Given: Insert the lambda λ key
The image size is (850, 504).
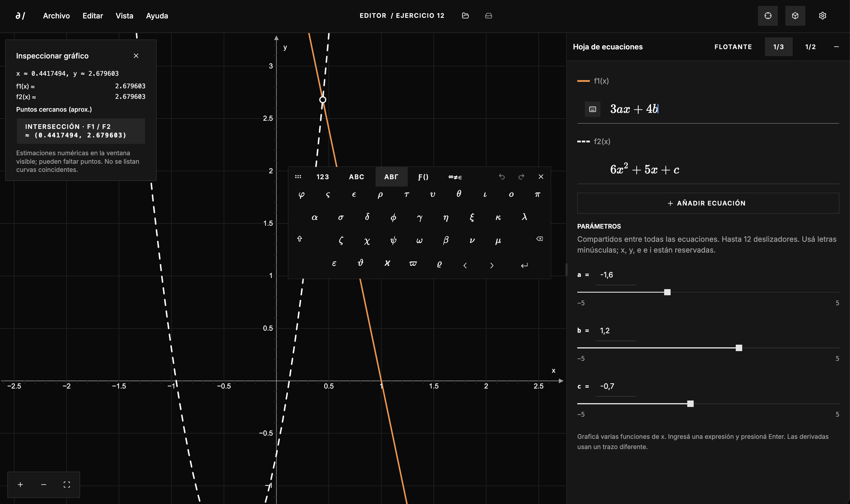Looking at the screenshot, I should point(524,217).
